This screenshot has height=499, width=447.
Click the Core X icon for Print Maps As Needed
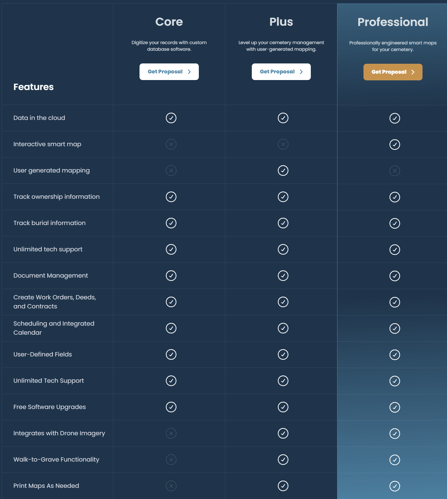point(171,486)
